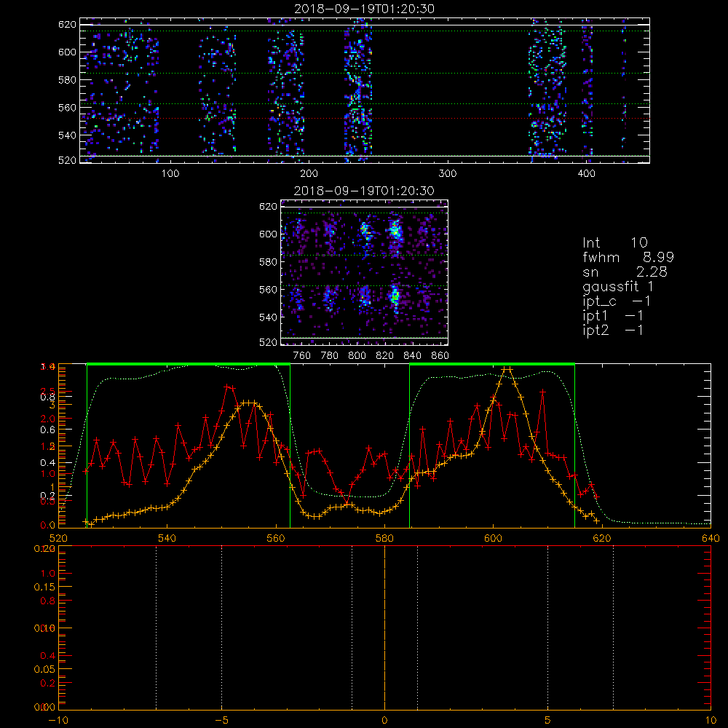Select the 'sn 2.28' readout

click(625, 272)
